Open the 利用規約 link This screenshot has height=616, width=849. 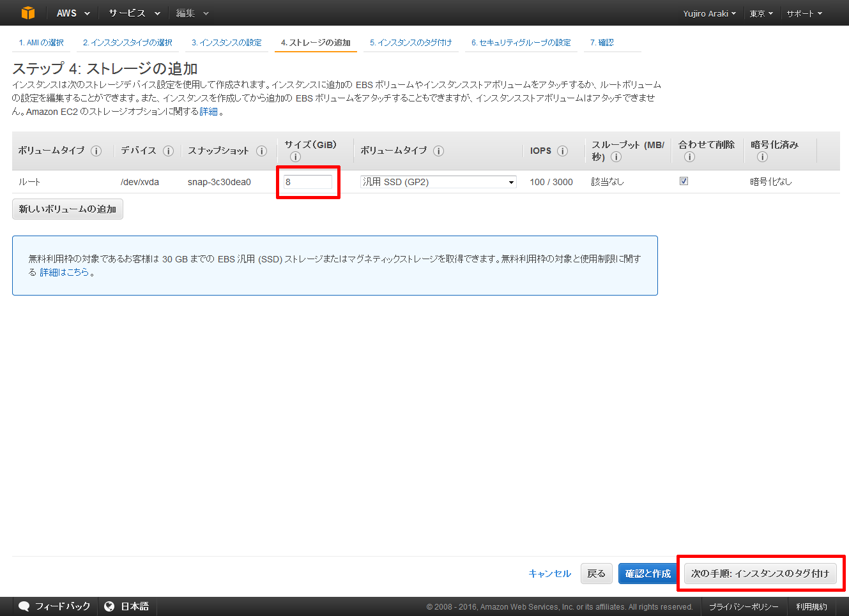[x=811, y=607]
